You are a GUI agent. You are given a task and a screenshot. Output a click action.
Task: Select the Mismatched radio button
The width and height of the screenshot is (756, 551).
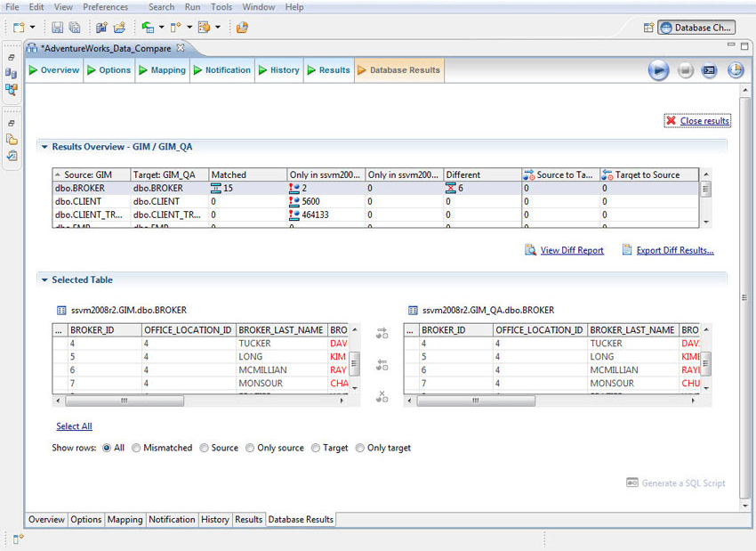(x=136, y=449)
